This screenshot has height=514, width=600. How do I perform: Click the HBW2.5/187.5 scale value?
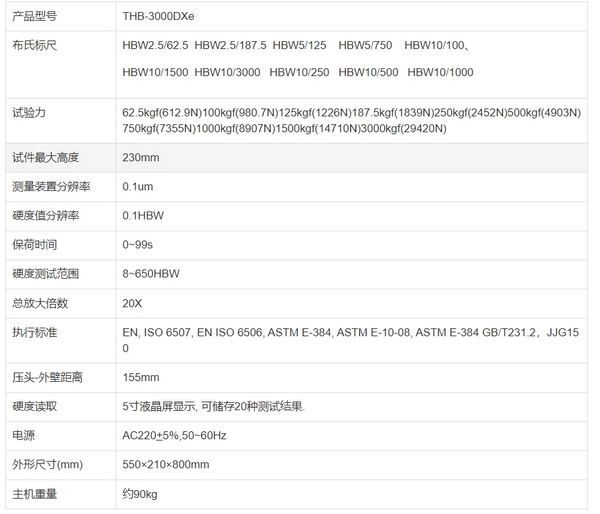click(x=230, y=46)
